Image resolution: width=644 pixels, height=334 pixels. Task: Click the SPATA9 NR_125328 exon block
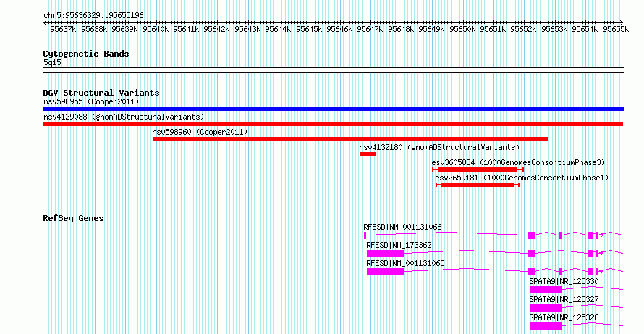(546, 326)
